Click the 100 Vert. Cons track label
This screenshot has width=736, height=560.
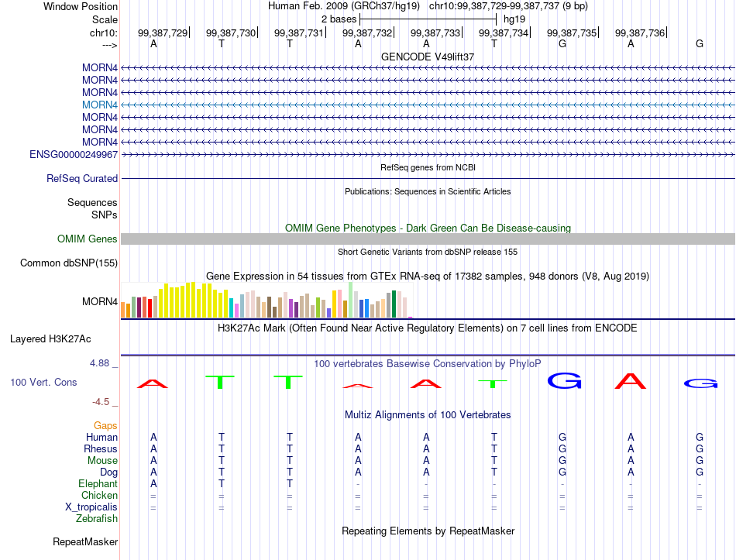tap(43, 382)
